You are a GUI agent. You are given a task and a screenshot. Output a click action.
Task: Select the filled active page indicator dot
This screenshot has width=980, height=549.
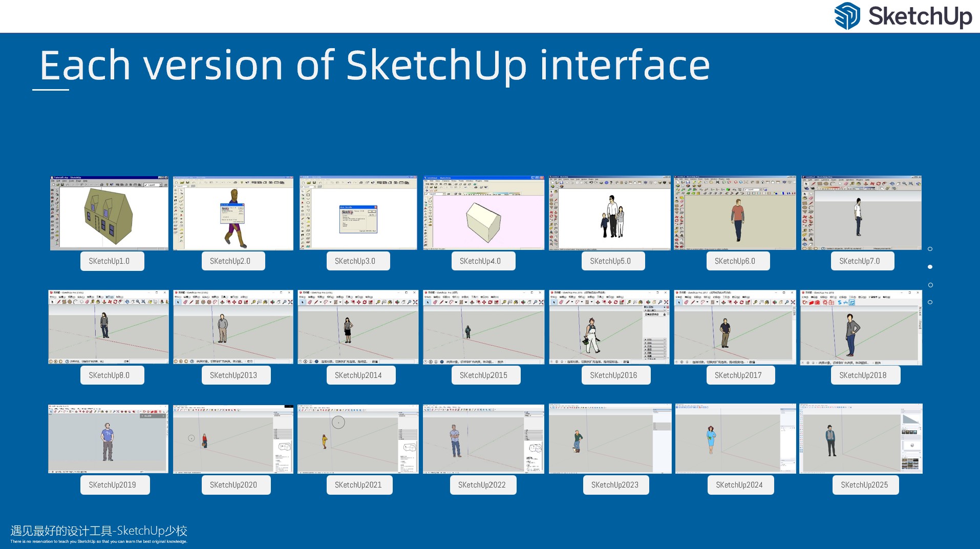point(930,267)
